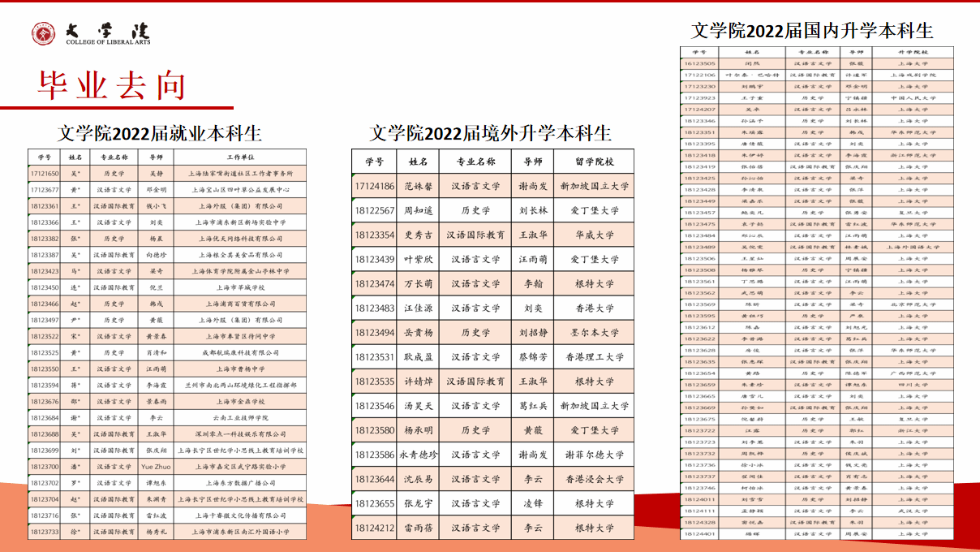Select the 谢菲尔德大学 cell
Image resolution: width=980 pixels, height=552 pixels.
[x=594, y=455]
